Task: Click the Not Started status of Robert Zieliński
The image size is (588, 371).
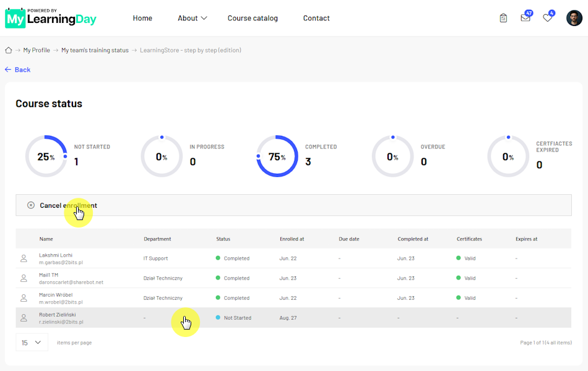Action: (233, 318)
